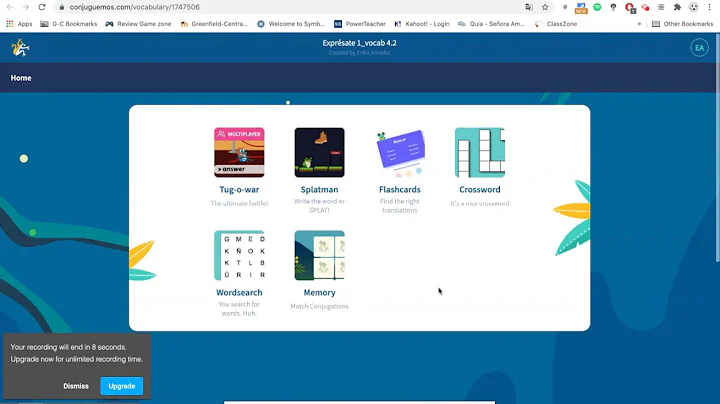Open the Apps grid shortcut
The width and height of the screenshot is (720, 404).
pos(19,24)
